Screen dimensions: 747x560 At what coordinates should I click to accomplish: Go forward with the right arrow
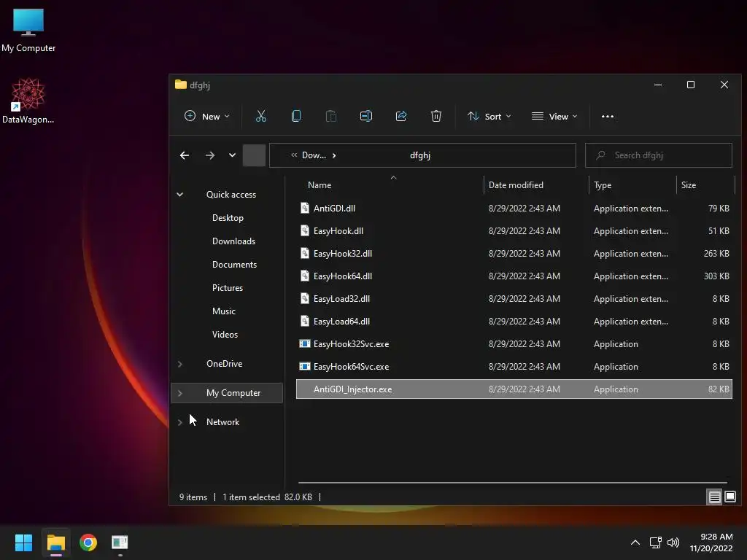[210, 155]
